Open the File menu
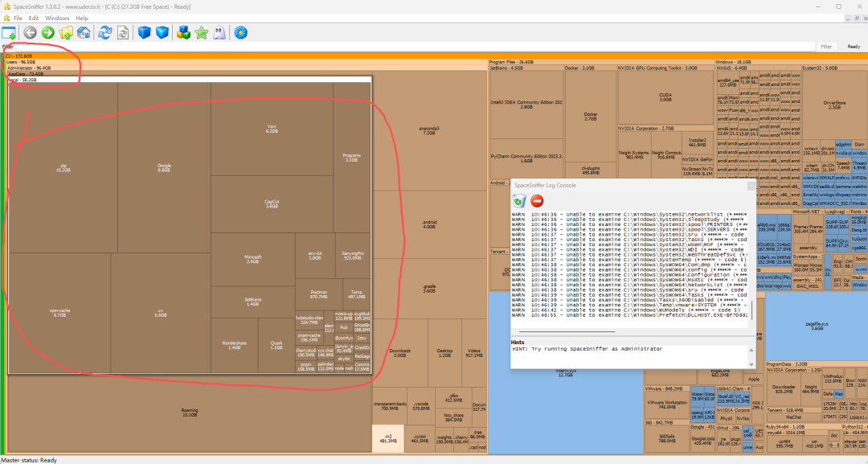The height and width of the screenshot is (464, 868). tap(18, 18)
